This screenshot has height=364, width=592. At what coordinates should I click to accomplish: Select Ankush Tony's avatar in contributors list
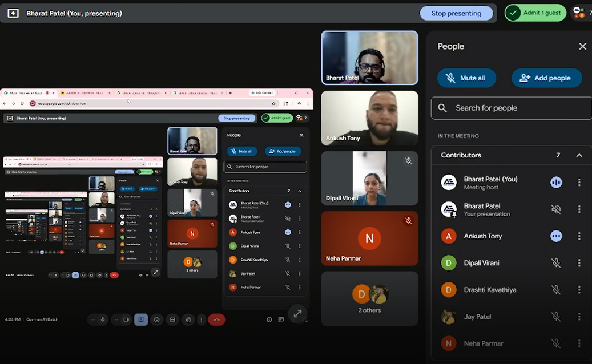(x=449, y=236)
